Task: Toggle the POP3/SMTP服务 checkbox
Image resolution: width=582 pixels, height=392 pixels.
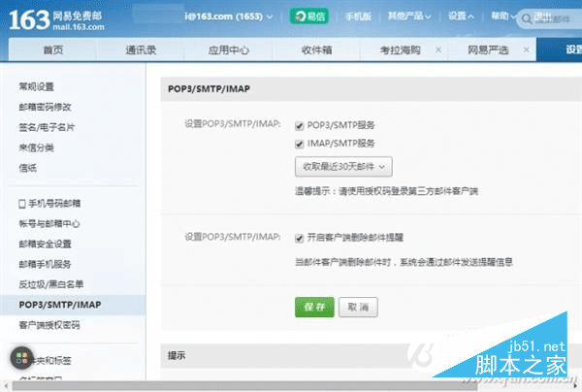Action: (299, 126)
